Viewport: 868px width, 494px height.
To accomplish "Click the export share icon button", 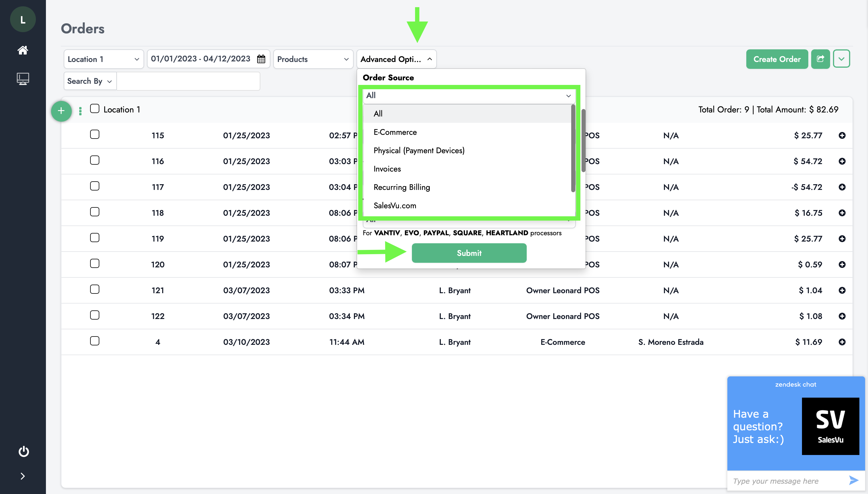I will (x=820, y=59).
